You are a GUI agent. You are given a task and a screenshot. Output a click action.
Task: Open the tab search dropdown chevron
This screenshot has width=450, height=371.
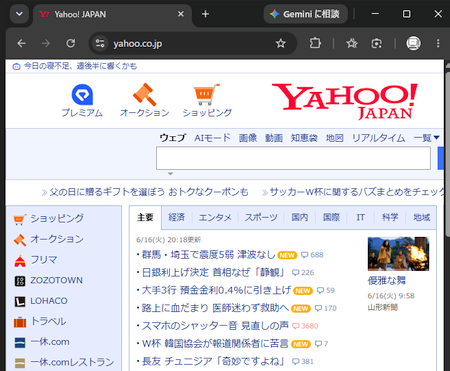[x=19, y=14]
